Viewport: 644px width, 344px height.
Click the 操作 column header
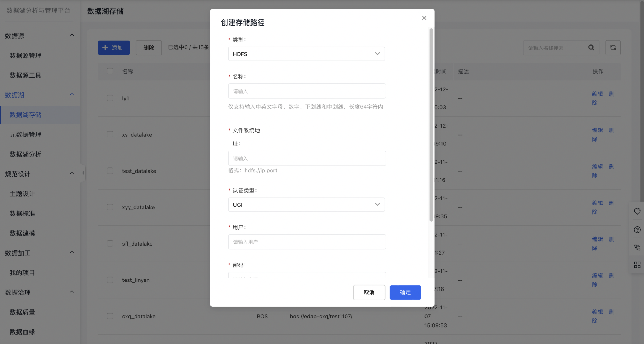click(598, 71)
